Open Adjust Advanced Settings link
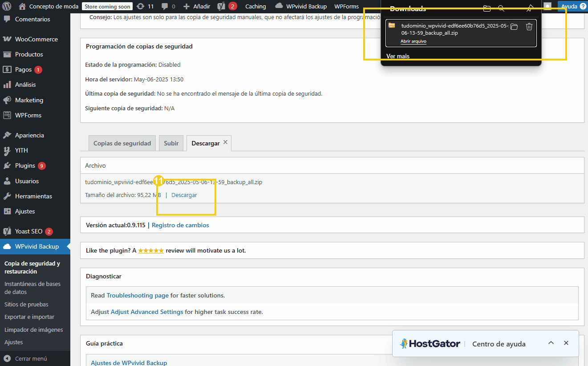 pos(147,312)
